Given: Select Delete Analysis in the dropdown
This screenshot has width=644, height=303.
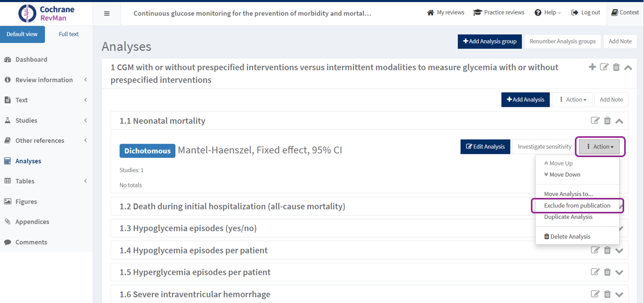Looking at the screenshot, I should click(x=567, y=237).
